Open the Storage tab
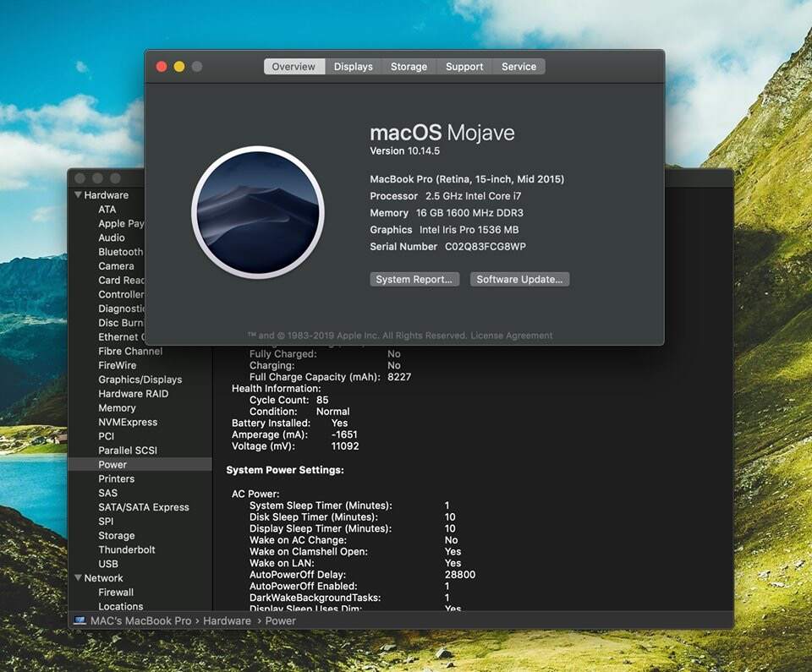Screen dimensions: 812x672 pyautogui.click(x=409, y=67)
